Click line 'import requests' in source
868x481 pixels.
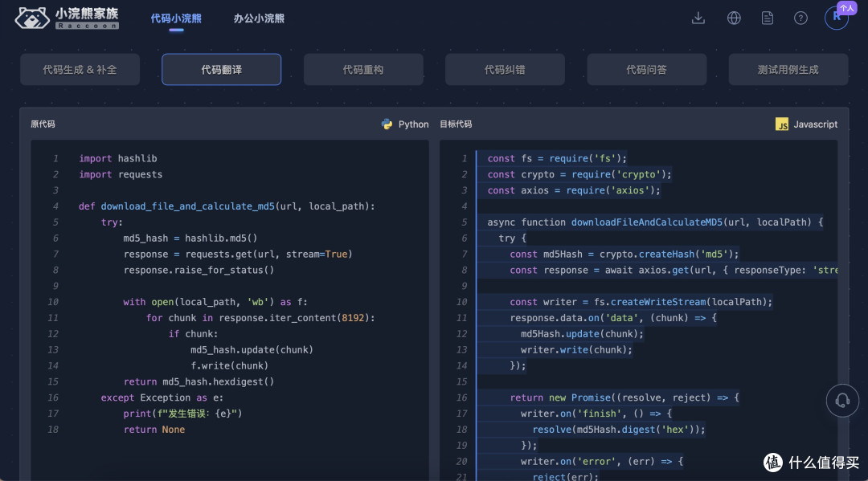coord(121,175)
